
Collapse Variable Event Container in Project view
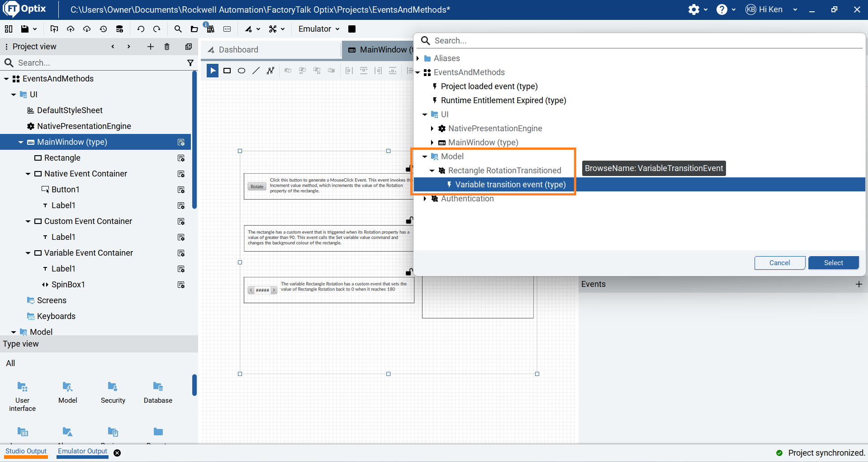(x=28, y=253)
